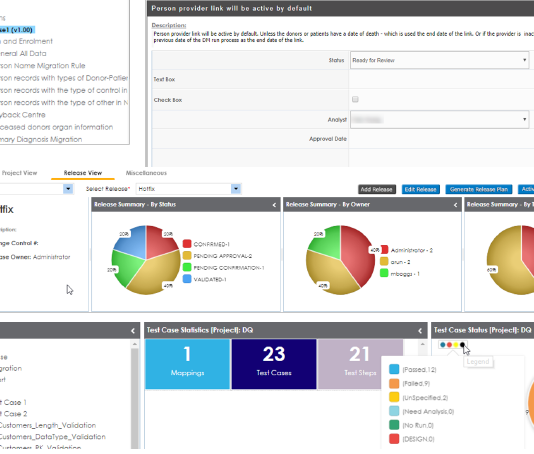Viewport: 534px width, 454px height.
Task: Select the 'and Enrolment' tree item
Action: click(x=26, y=42)
